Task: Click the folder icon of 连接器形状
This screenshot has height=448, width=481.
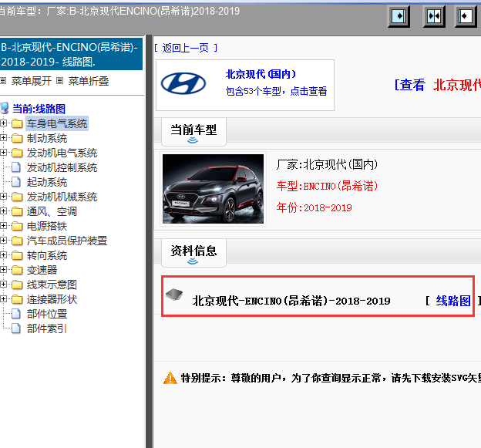Action: [x=17, y=299]
